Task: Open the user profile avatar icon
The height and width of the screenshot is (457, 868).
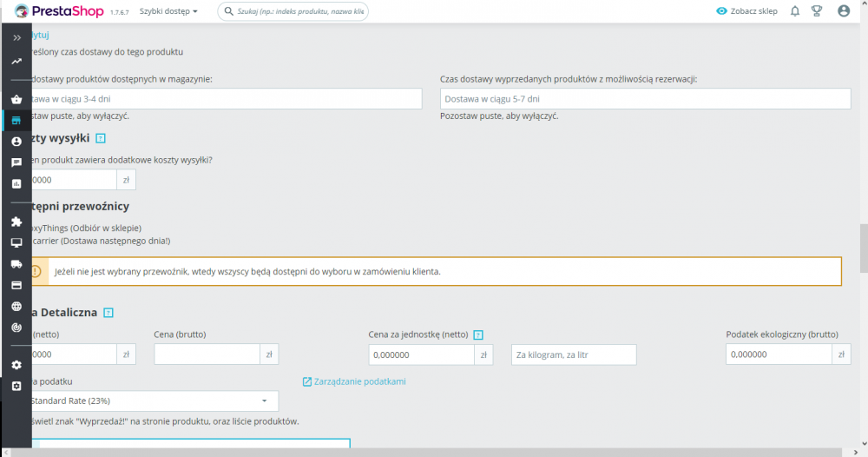Action: (844, 11)
